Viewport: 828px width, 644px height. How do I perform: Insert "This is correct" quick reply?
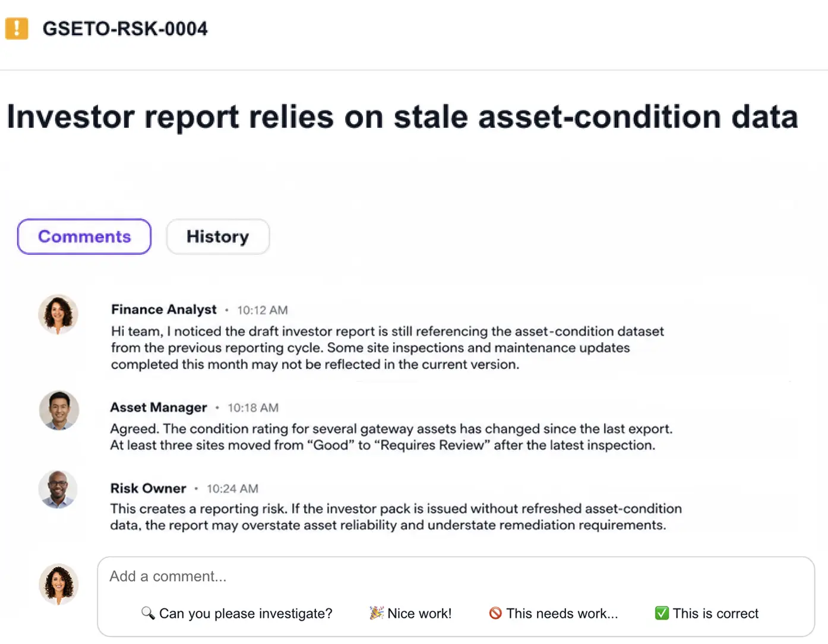(707, 613)
